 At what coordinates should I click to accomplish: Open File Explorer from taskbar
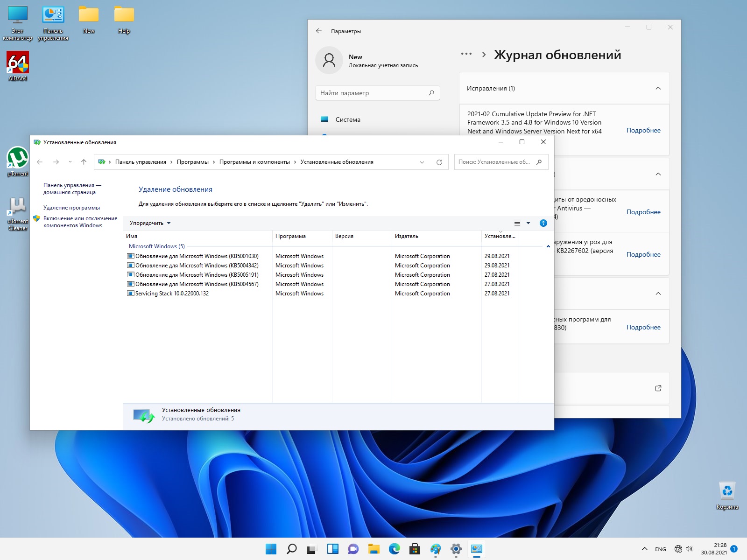coord(374,549)
